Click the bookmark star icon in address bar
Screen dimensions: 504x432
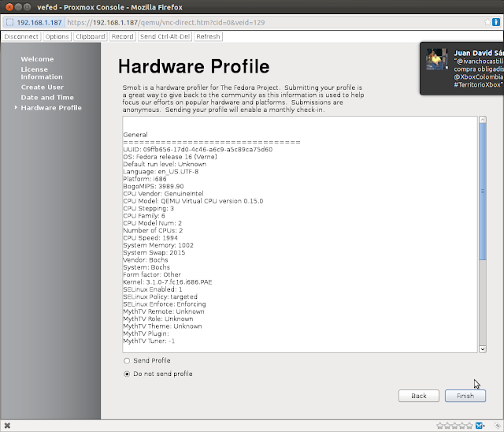(x=487, y=22)
